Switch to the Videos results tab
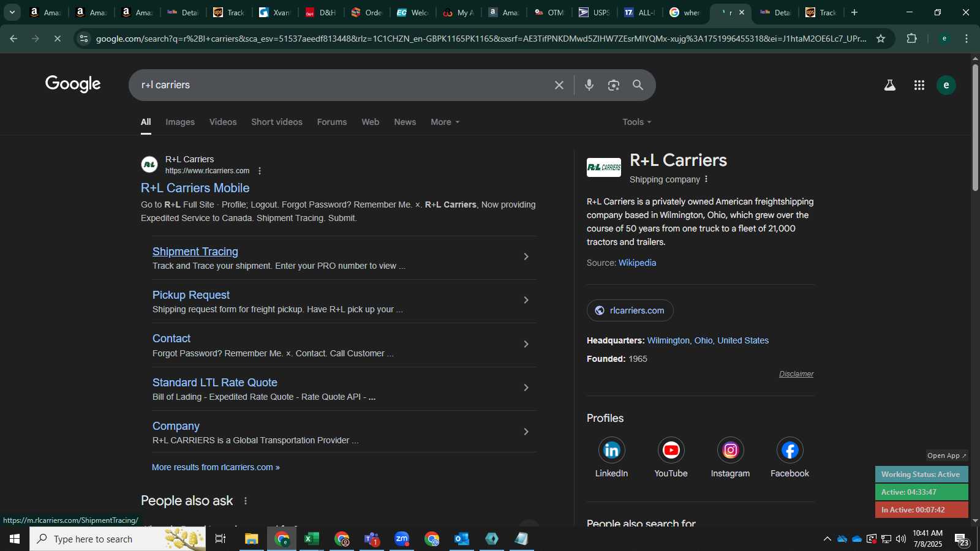The image size is (980, 551). (x=223, y=122)
